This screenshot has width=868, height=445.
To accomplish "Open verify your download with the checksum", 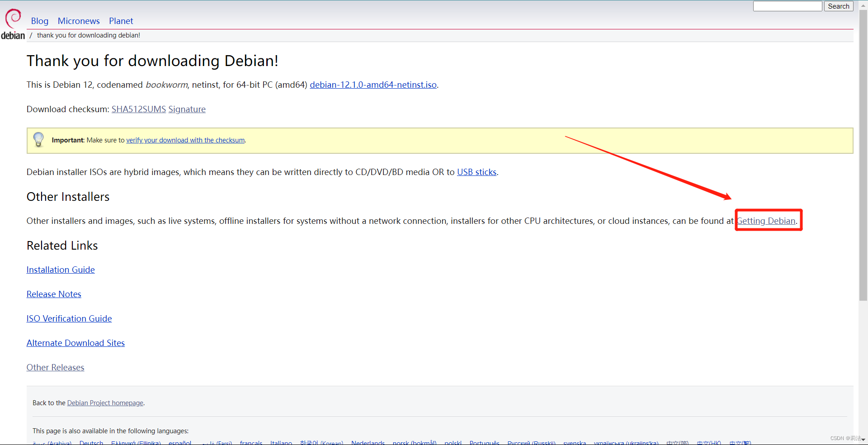I will coord(185,140).
